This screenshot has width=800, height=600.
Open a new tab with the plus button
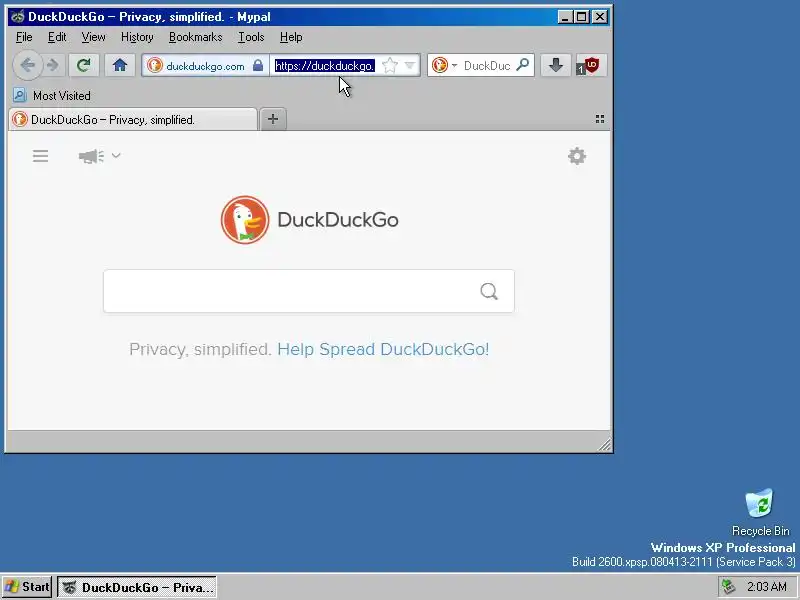273,119
